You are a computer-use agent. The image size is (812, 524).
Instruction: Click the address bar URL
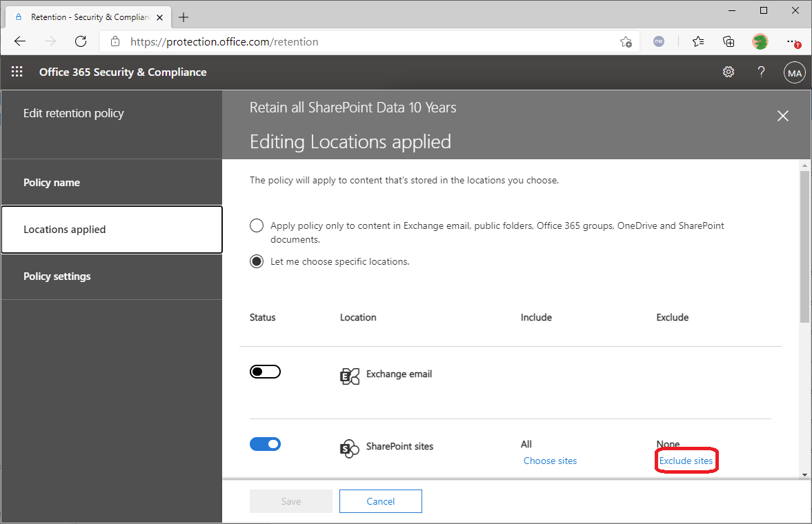click(x=224, y=42)
